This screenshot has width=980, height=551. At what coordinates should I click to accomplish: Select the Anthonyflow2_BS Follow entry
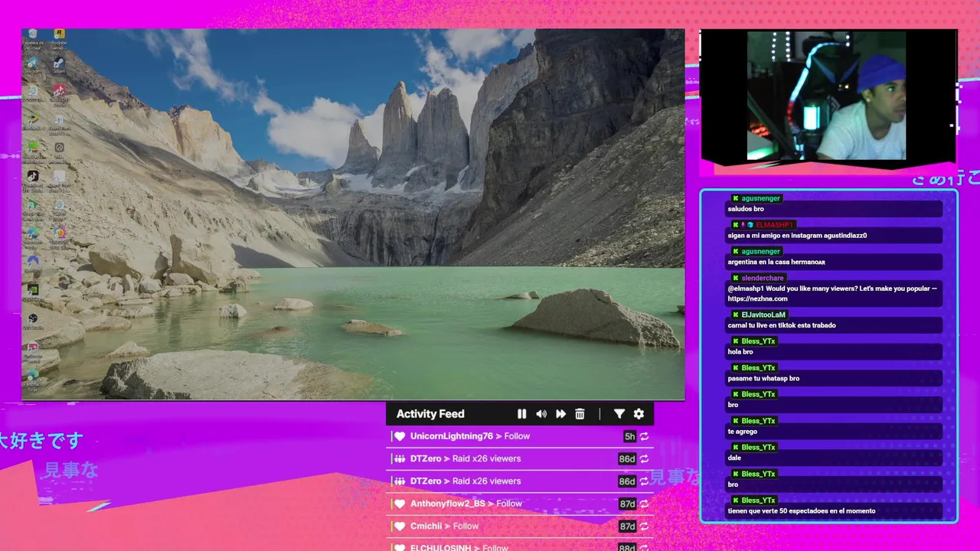point(520,504)
